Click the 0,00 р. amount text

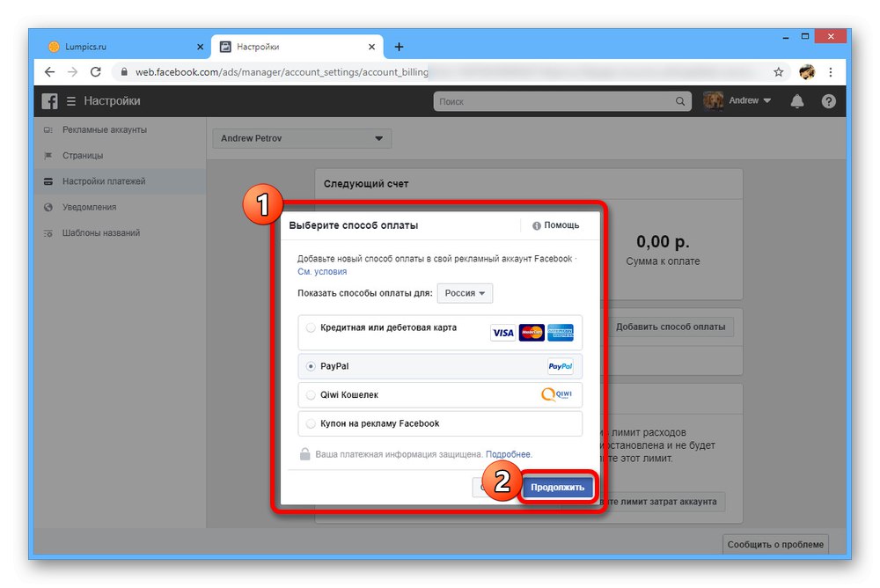663,242
